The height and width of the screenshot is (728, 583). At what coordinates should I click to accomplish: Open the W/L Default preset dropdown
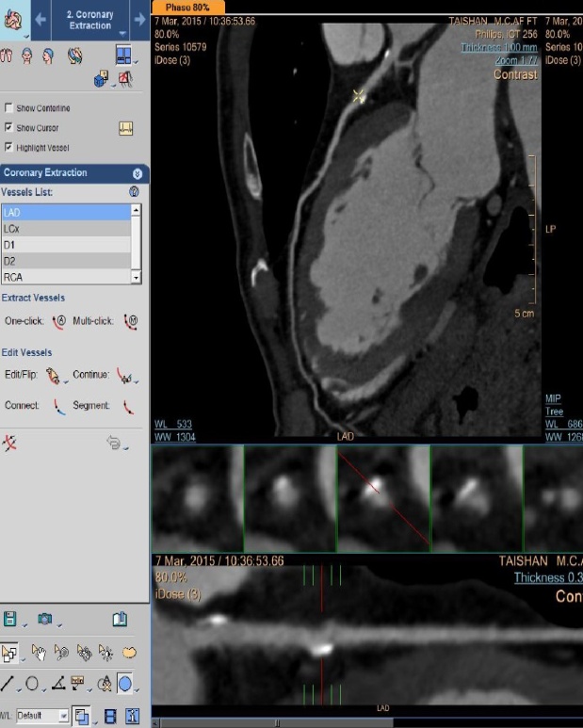64,717
